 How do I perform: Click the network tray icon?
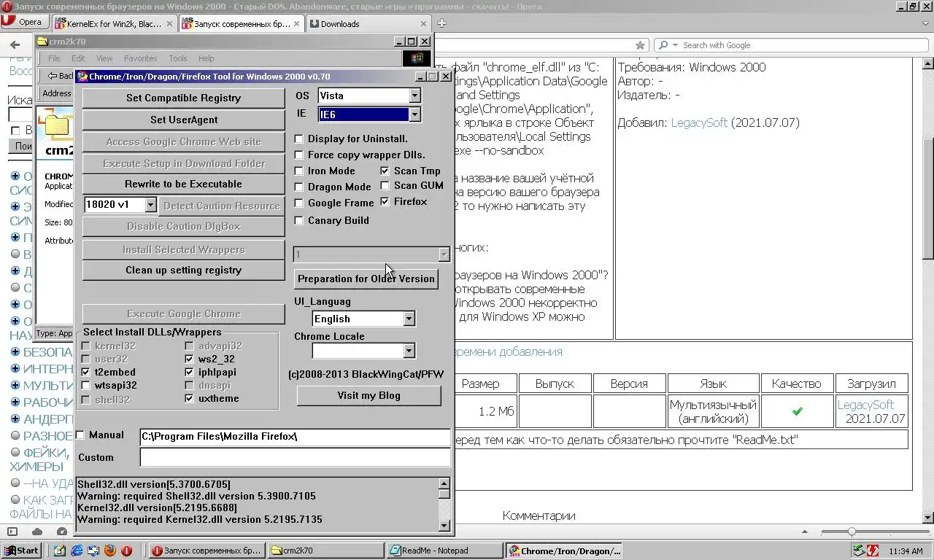point(859,551)
